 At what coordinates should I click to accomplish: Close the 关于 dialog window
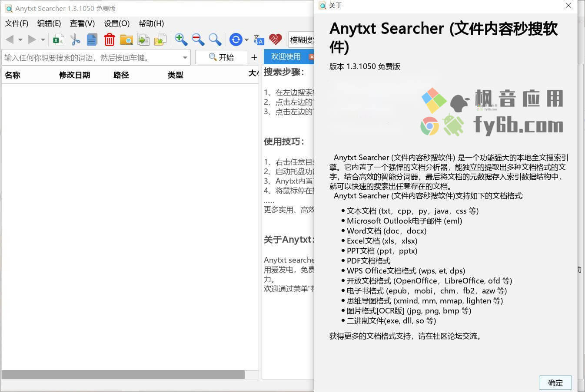(568, 6)
